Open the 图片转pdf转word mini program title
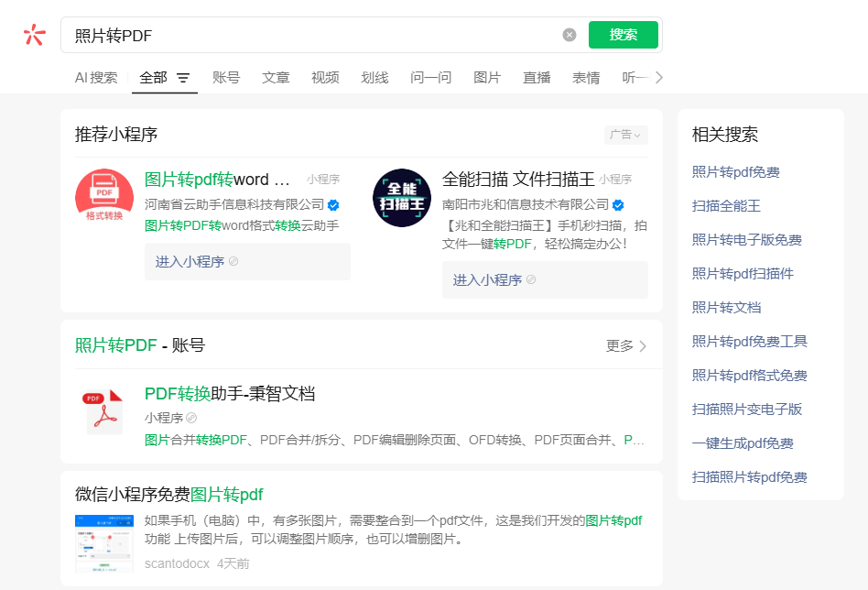 coord(217,179)
